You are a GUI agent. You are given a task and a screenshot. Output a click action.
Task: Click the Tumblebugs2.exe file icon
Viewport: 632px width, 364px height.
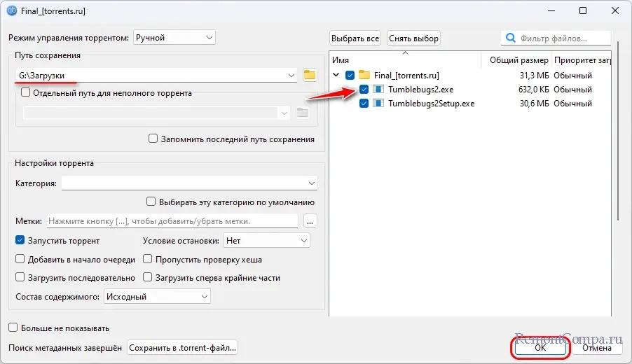(378, 90)
